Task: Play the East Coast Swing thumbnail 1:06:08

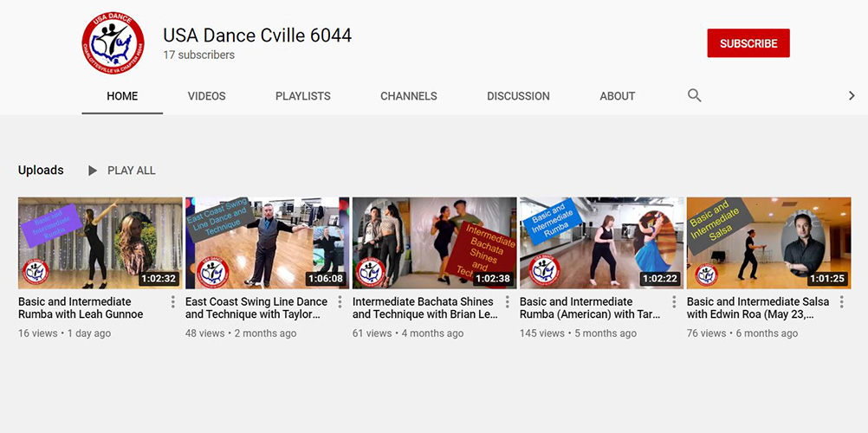Action: 268,243
